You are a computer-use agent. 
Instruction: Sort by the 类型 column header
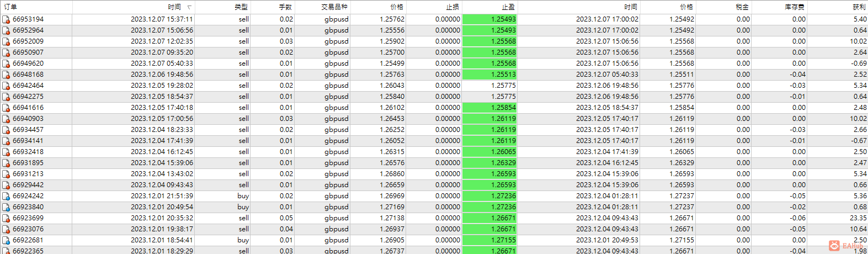pos(222,7)
